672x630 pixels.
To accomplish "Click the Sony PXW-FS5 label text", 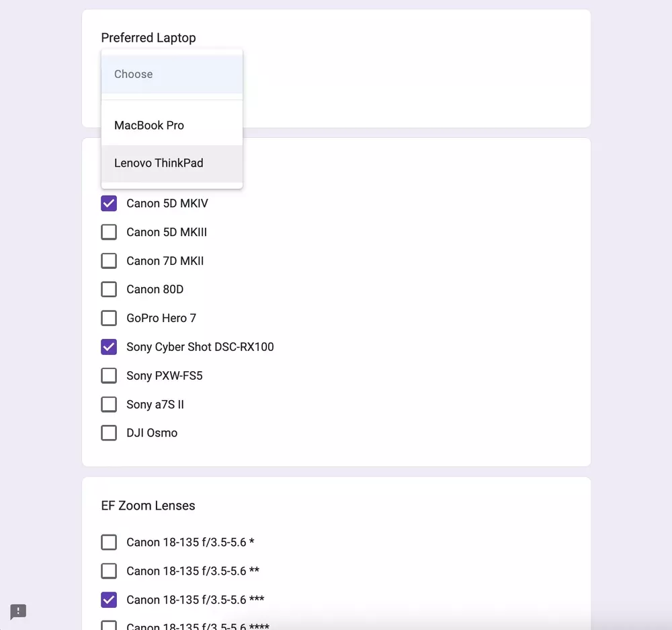I will pos(164,376).
